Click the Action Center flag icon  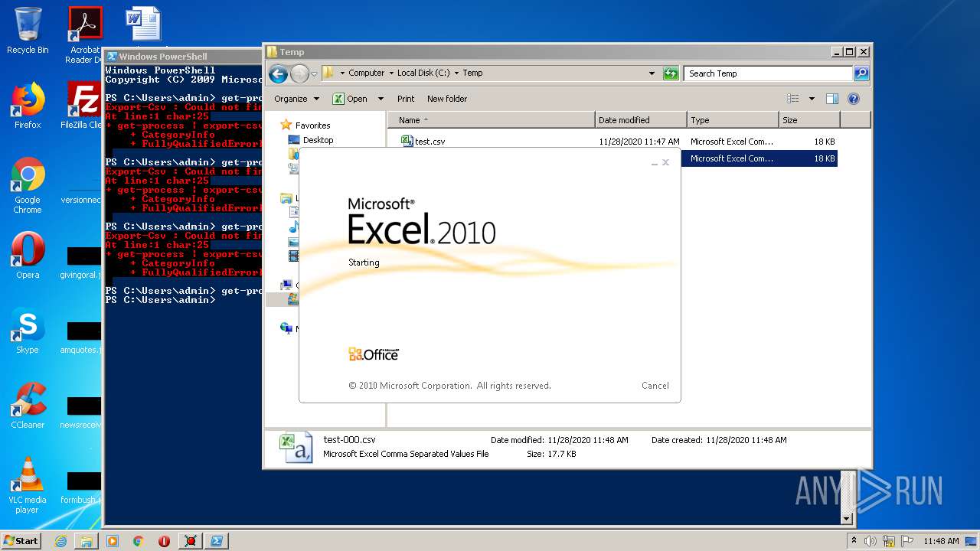tap(906, 541)
